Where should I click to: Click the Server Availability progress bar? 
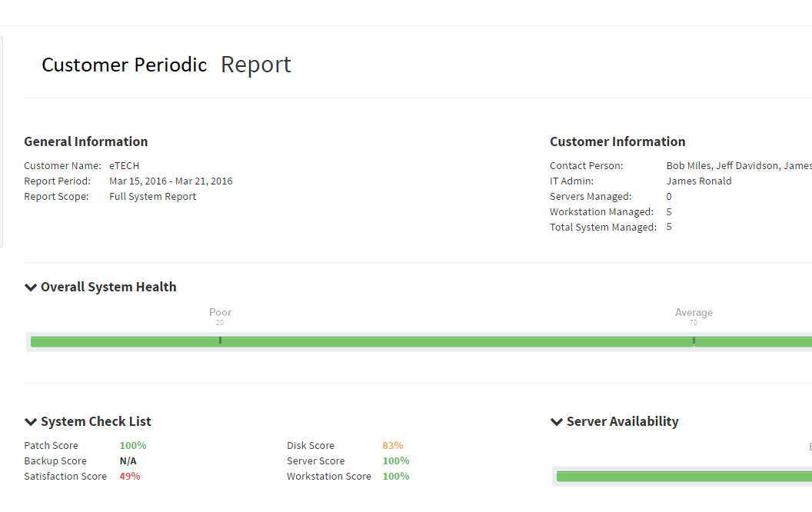pos(684,476)
